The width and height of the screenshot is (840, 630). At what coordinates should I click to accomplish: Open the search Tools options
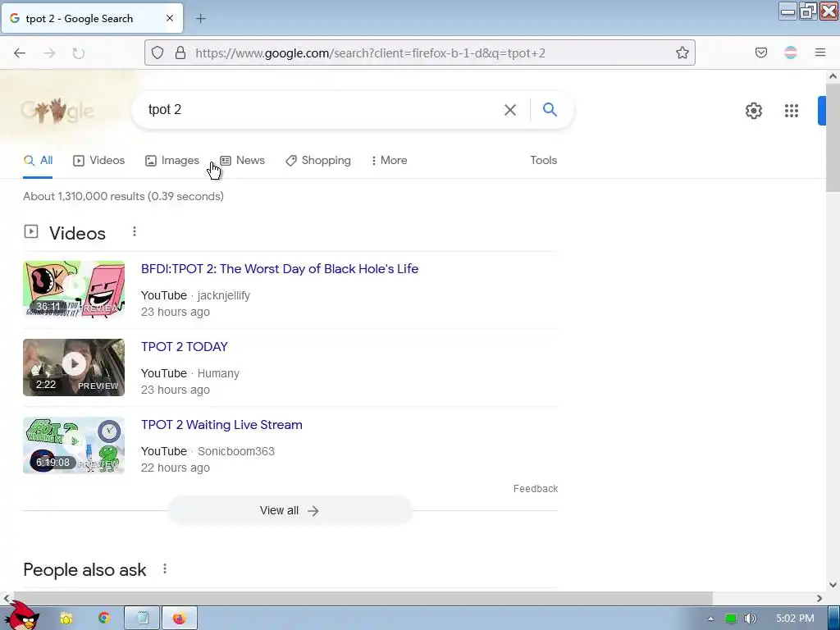click(544, 160)
